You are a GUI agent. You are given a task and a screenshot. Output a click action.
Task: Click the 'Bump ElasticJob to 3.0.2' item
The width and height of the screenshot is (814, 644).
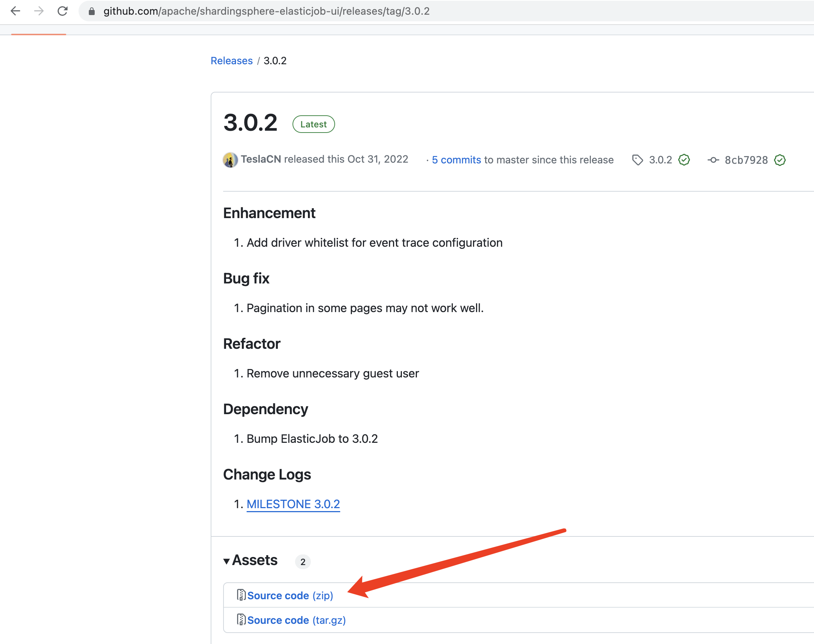pos(312,438)
